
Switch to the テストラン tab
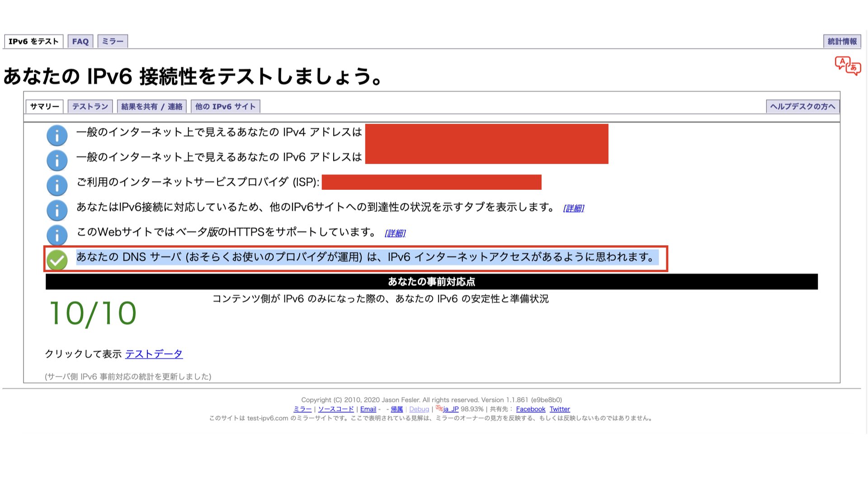[90, 106]
